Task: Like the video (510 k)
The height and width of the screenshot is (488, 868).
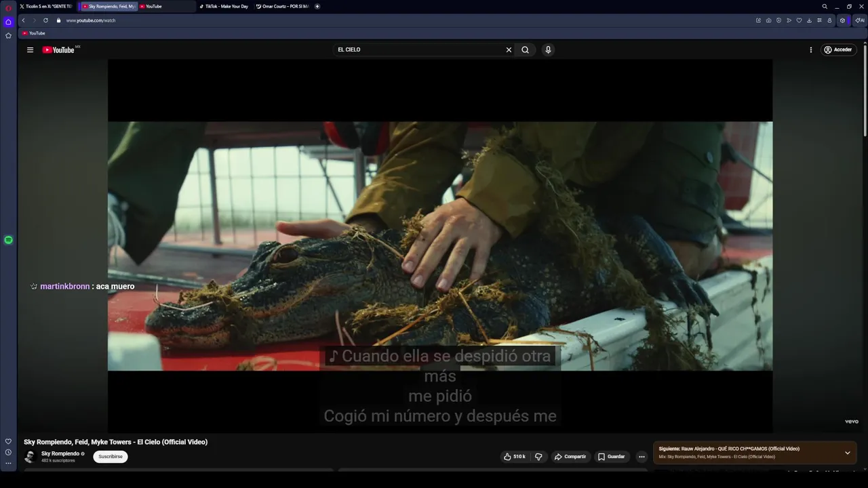Action: click(x=514, y=457)
